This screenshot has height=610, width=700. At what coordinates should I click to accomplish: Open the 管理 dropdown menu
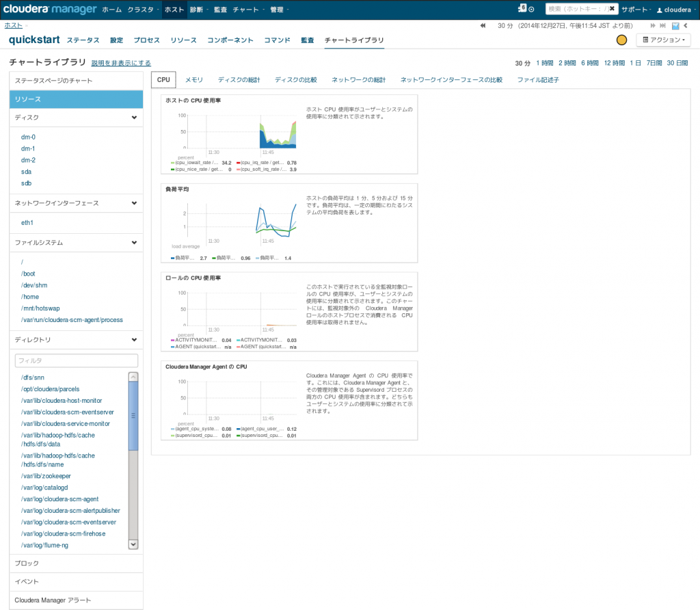(x=279, y=10)
